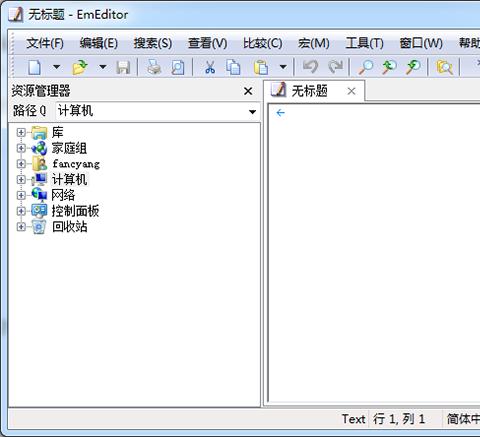Click the Cut scissors icon

click(x=210, y=67)
